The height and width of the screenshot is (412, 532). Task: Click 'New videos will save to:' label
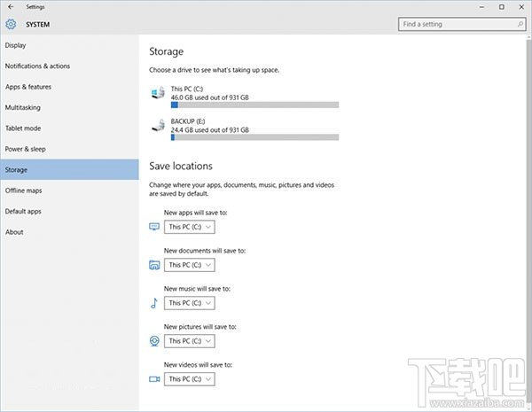(198, 364)
